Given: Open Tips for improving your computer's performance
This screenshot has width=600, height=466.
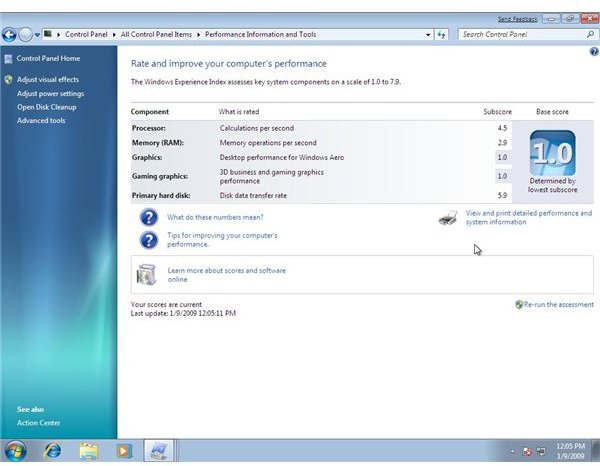Looking at the screenshot, I should (222, 240).
